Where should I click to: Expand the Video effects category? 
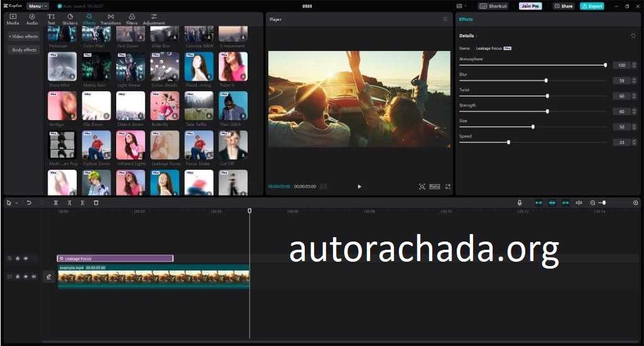(x=23, y=36)
